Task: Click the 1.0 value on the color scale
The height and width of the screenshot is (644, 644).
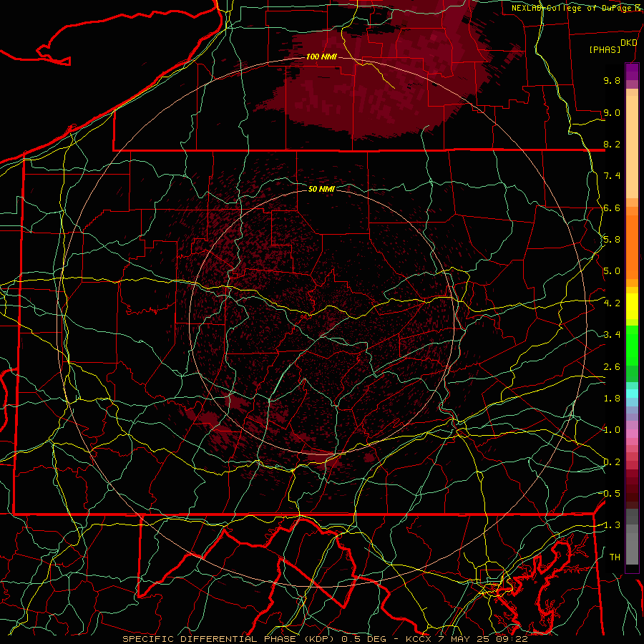Action: [x=612, y=430]
